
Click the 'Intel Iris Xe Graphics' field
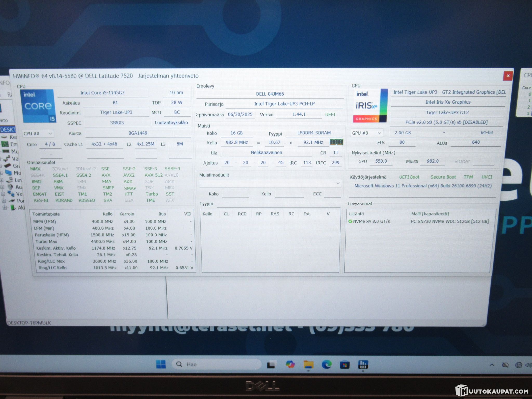coord(448,102)
